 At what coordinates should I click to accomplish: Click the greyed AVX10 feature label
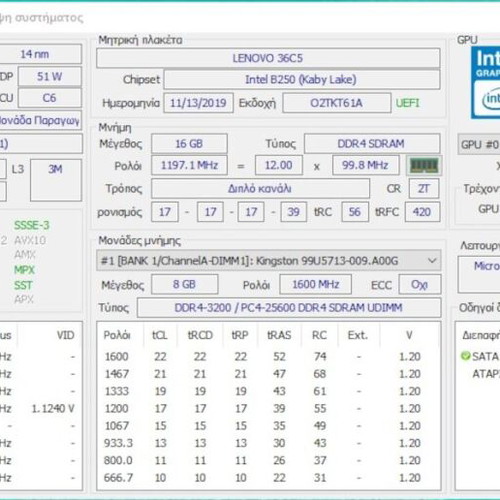pyautogui.click(x=30, y=240)
